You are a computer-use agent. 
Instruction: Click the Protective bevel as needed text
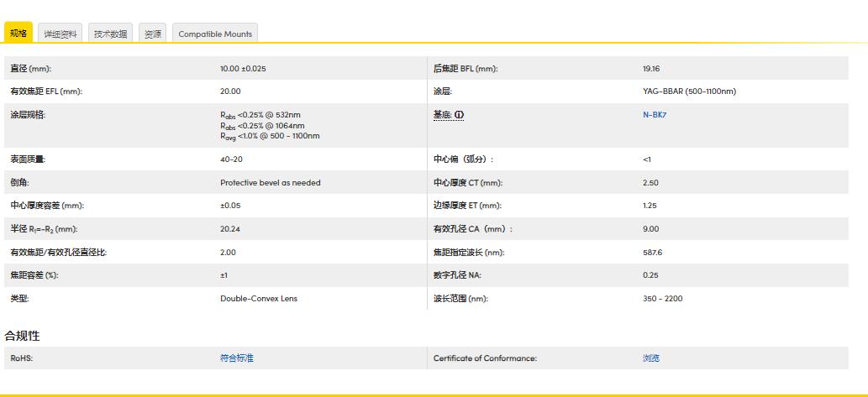[x=270, y=183]
